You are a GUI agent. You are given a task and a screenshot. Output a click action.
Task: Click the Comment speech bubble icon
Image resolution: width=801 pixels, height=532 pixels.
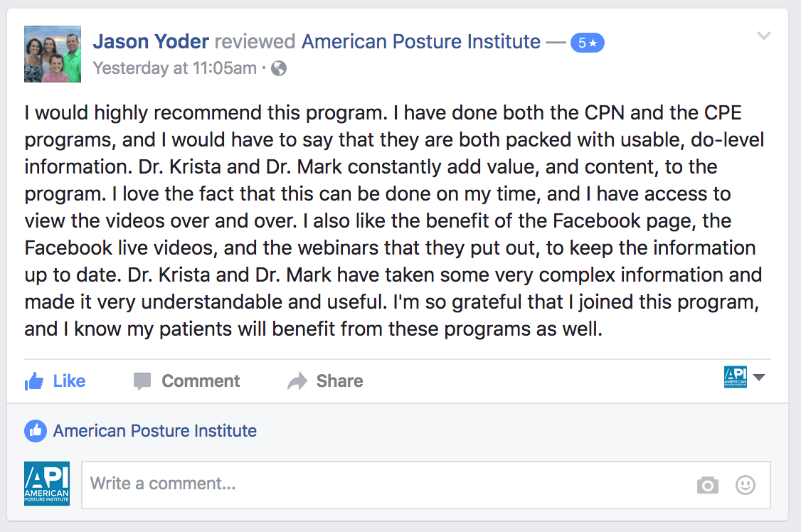coord(142,382)
